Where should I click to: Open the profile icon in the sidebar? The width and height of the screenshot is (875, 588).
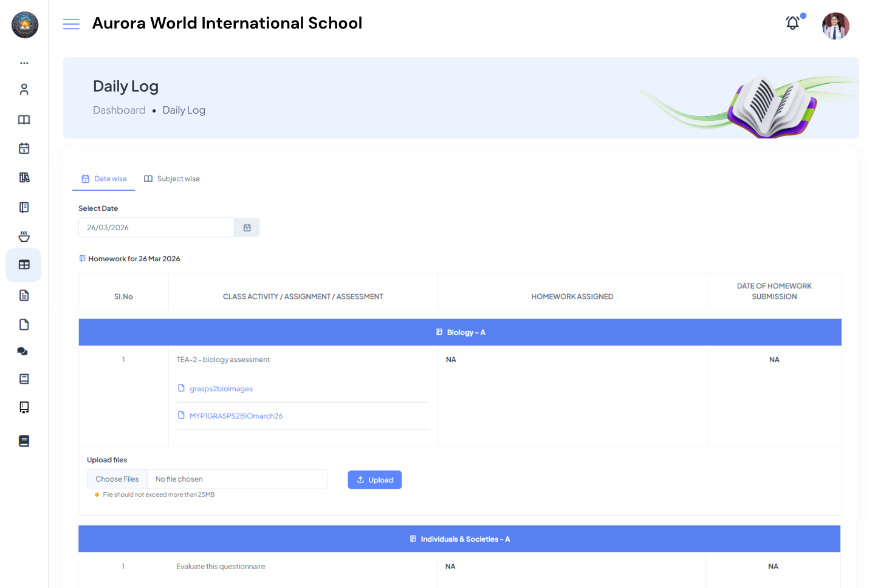pos(24,89)
